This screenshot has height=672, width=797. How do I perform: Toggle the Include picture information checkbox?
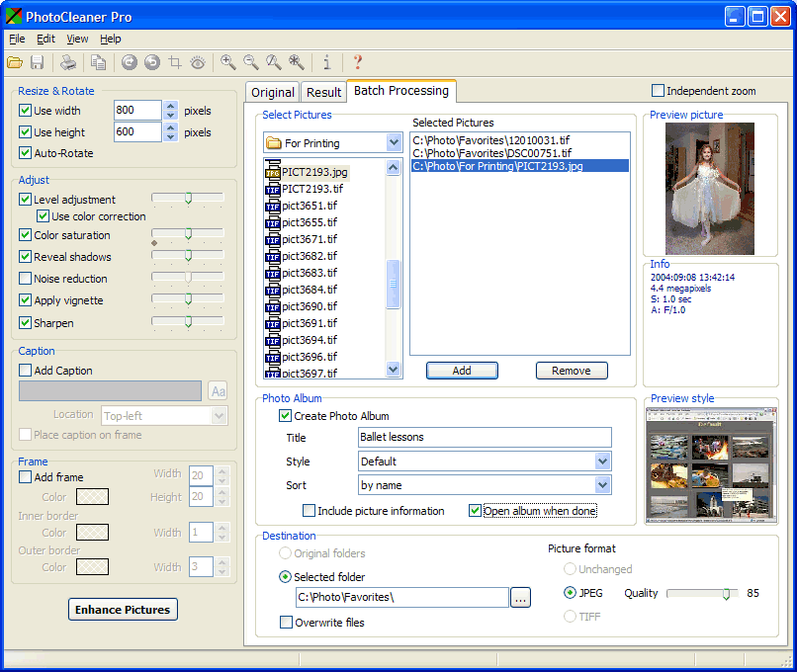[310, 511]
